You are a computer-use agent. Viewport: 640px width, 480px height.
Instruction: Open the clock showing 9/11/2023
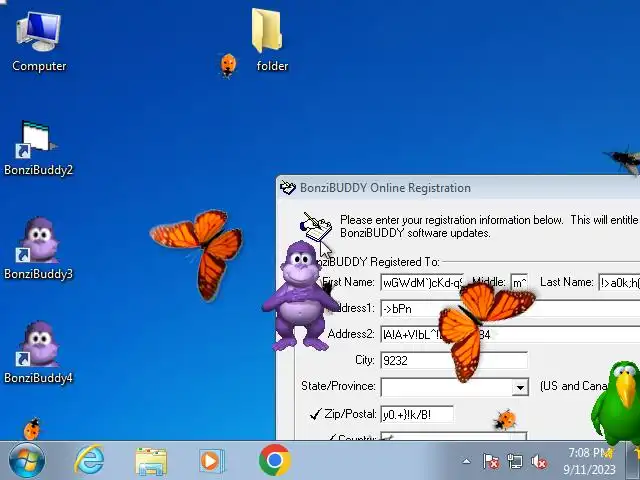click(x=589, y=461)
